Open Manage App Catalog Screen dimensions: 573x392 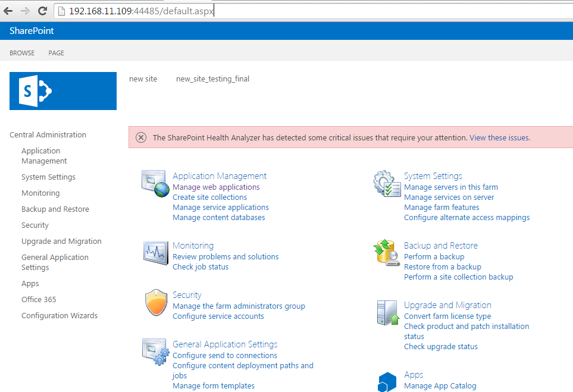(440, 386)
